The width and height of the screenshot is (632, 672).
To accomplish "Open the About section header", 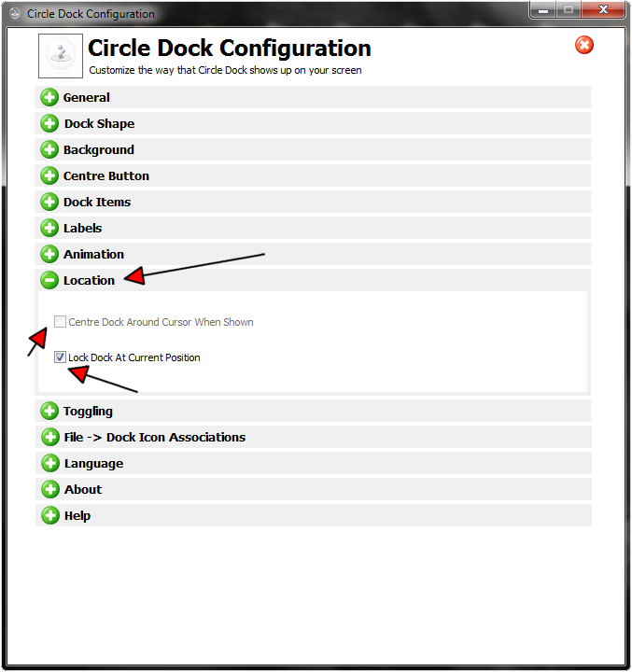I will coord(82,490).
